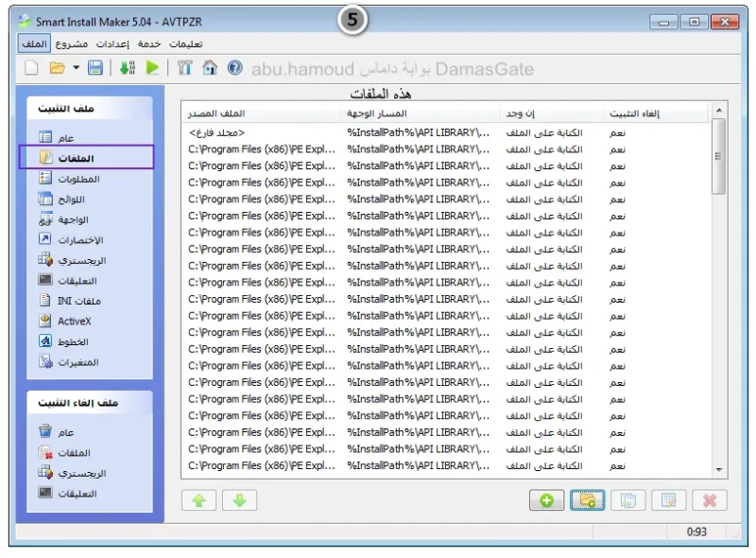Viewport: 756px width, 558px height.
Task: Click the New project toolbar icon
Action: [x=31, y=68]
